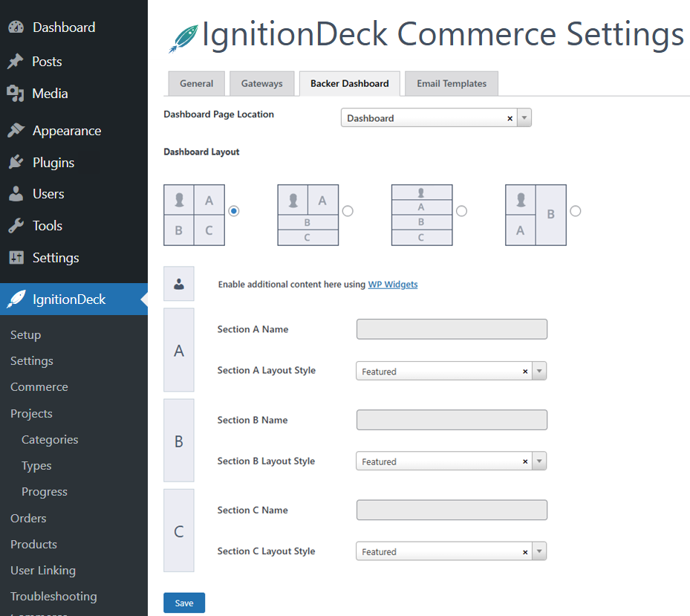
Task: Click the rocket logo beside page title
Action: tap(183, 39)
